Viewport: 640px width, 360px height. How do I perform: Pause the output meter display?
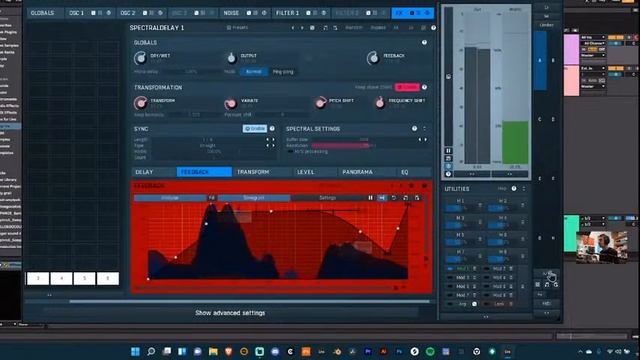(x=448, y=151)
